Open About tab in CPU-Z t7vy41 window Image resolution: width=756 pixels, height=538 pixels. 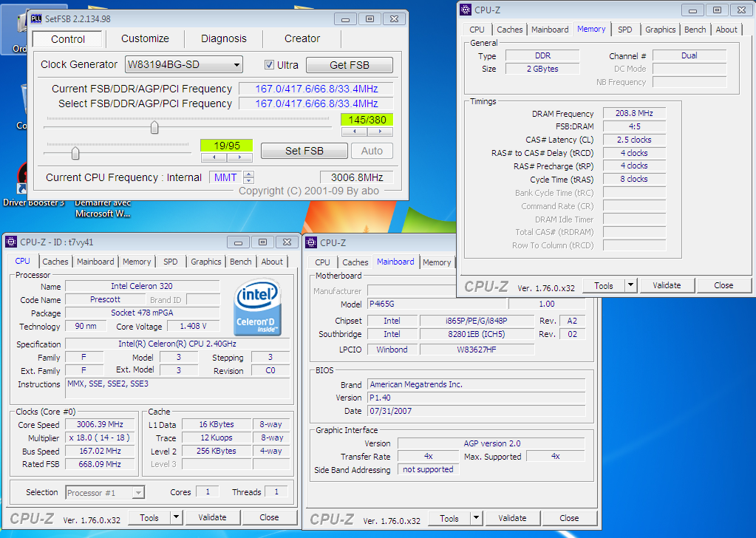(272, 262)
